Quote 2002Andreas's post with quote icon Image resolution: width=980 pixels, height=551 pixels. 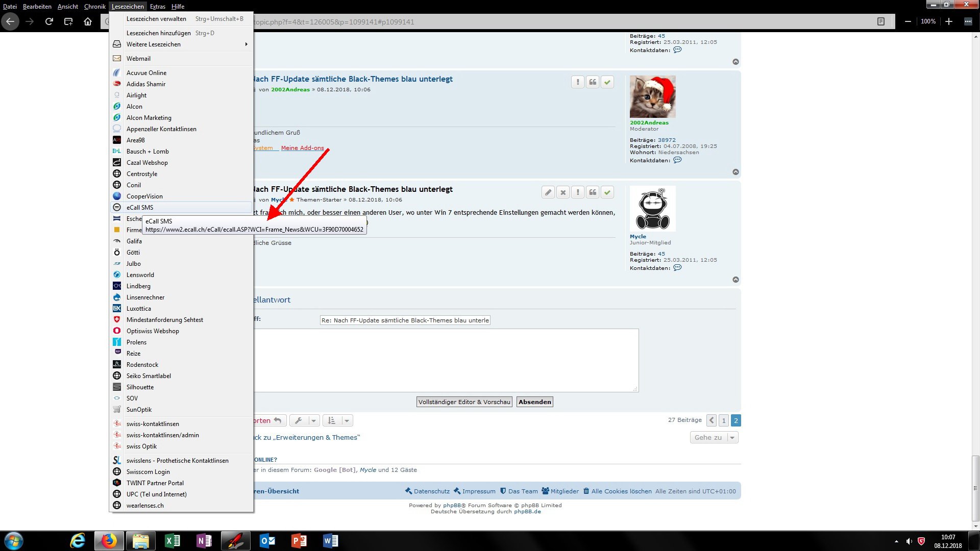tap(592, 82)
